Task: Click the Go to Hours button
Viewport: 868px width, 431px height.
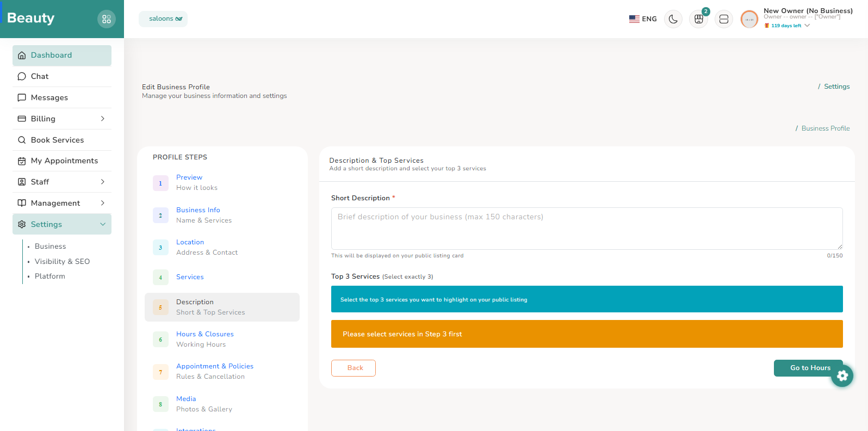Action: coord(808,368)
